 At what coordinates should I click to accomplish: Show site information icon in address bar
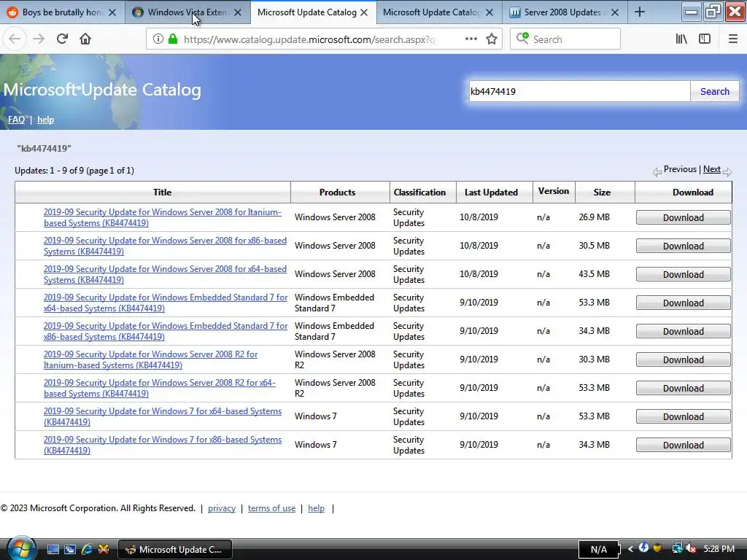coord(158,39)
